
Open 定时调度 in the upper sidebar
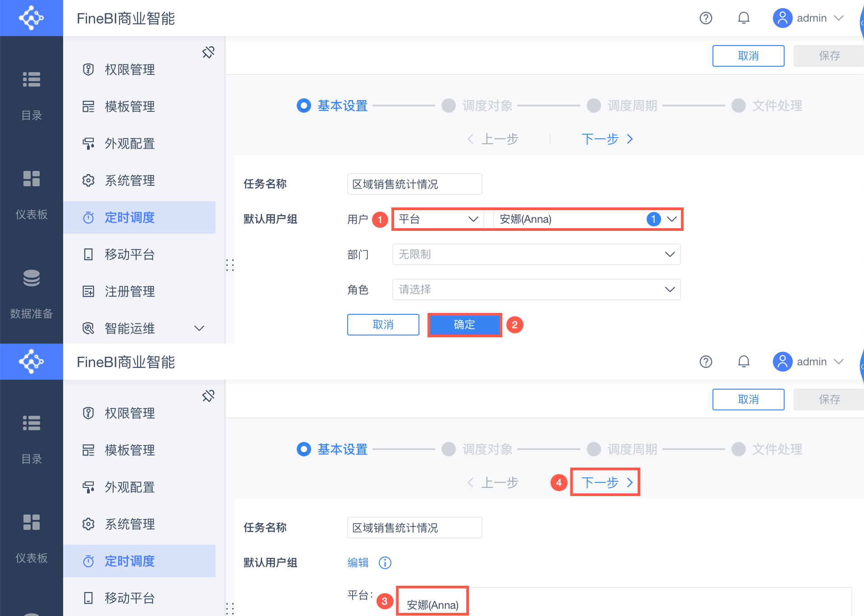tap(139, 217)
